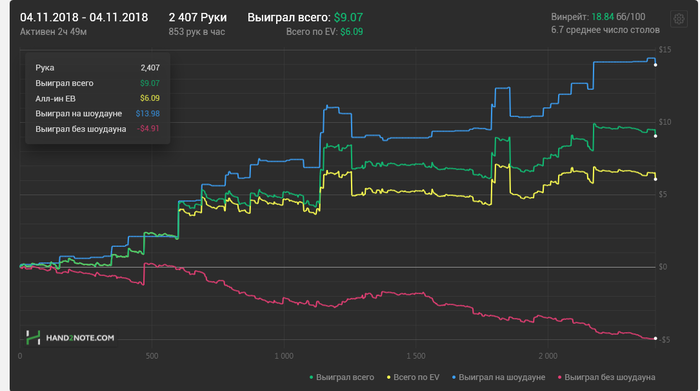Screen dimensions: 700x391
Task: Click '853 рук в час' text
Action: tap(197, 32)
